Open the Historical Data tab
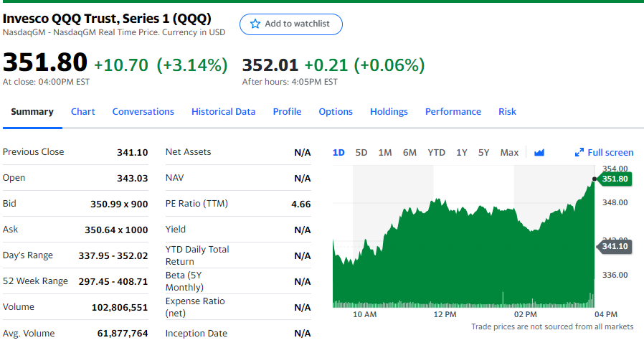The height and width of the screenshot is (353, 644). click(223, 111)
